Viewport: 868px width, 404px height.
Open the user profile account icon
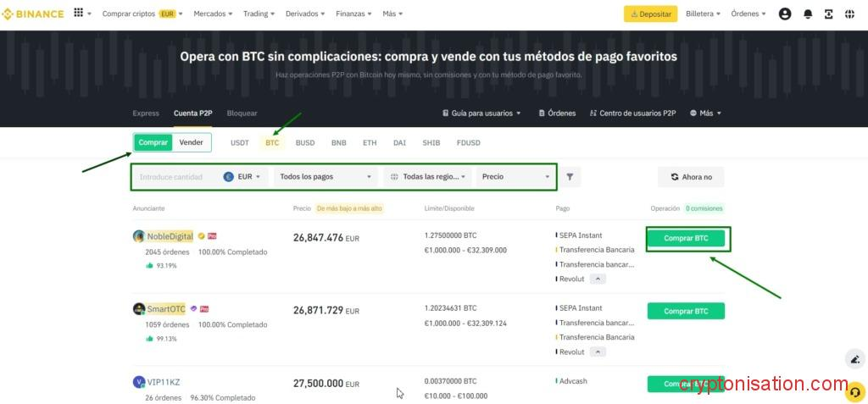click(784, 14)
